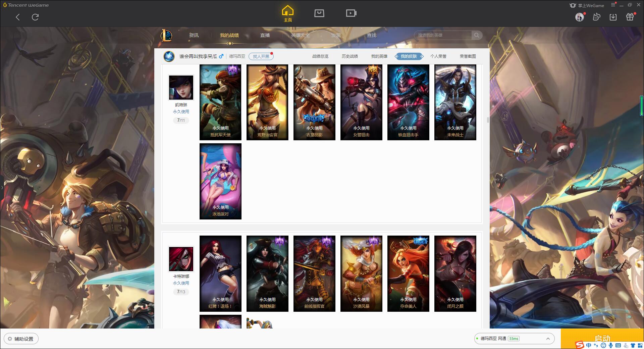Click the 7/13 skin count badge

click(181, 292)
